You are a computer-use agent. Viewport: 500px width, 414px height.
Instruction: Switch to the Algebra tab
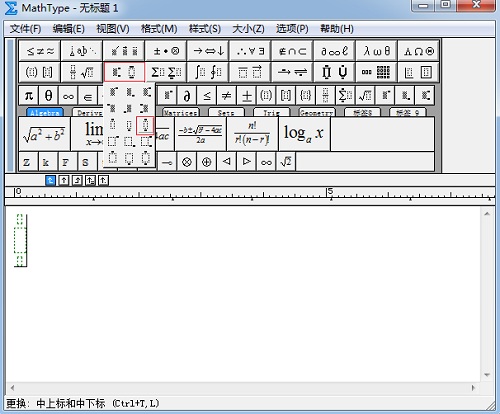click(45, 113)
